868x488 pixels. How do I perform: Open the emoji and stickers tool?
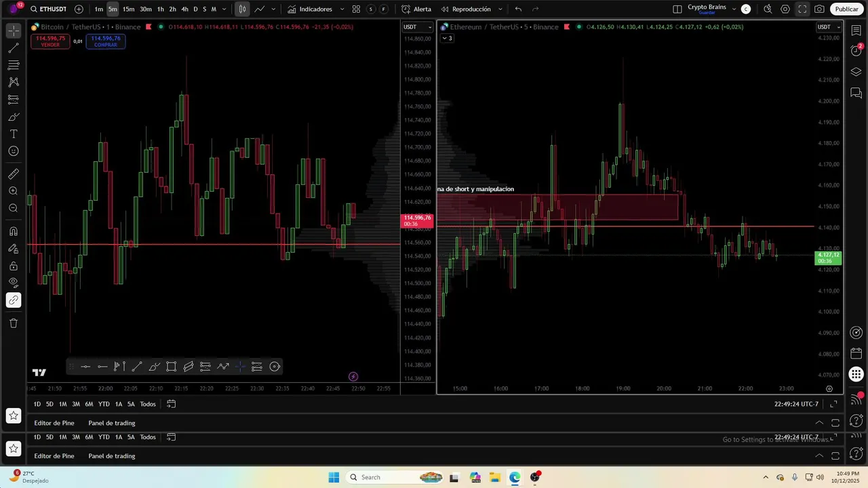tap(14, 151)
